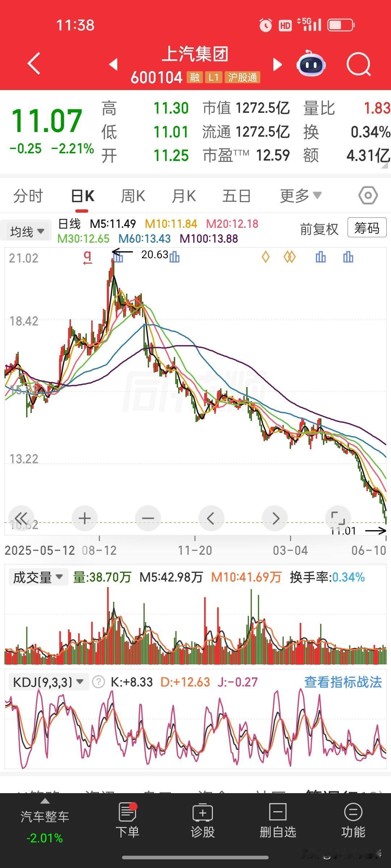Tap stock name 上汽集团 title

click(x=195, y=54)
